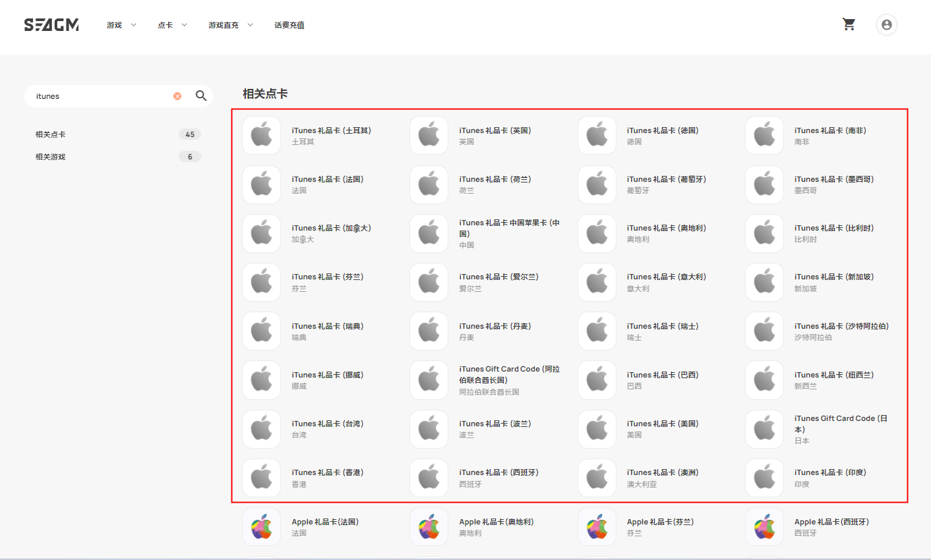Image resolution: width=931 pixels, height=560 pixels.
Task: Expand the 游戏 dropdown menu
Action: coord(122,25)
